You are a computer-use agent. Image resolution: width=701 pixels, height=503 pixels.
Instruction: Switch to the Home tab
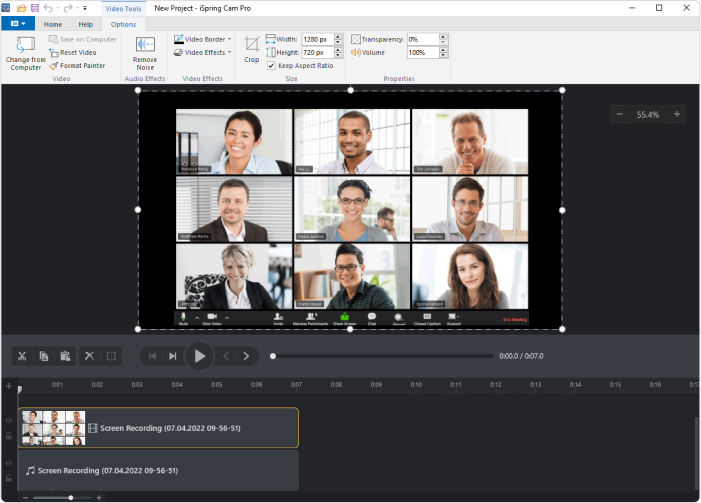click(53, 24)
